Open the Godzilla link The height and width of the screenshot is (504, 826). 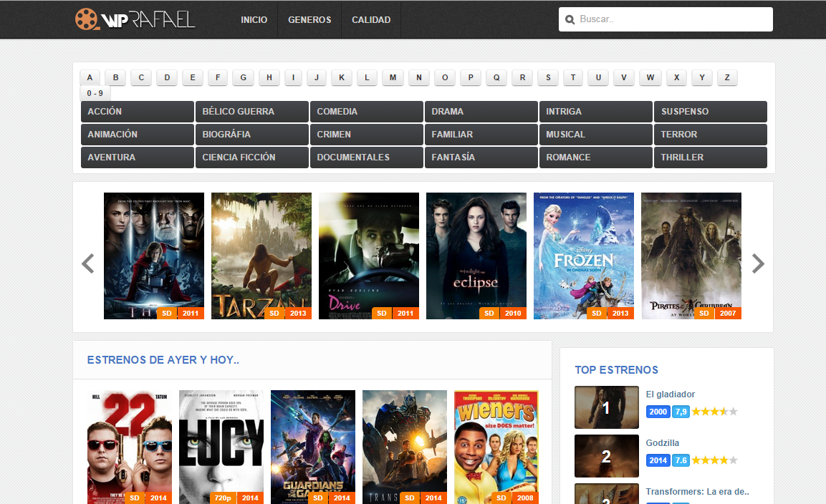[x=662, y=443]
